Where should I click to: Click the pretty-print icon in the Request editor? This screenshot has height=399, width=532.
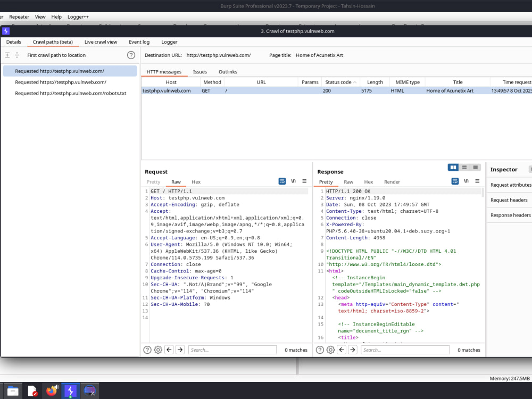point(282,181)
